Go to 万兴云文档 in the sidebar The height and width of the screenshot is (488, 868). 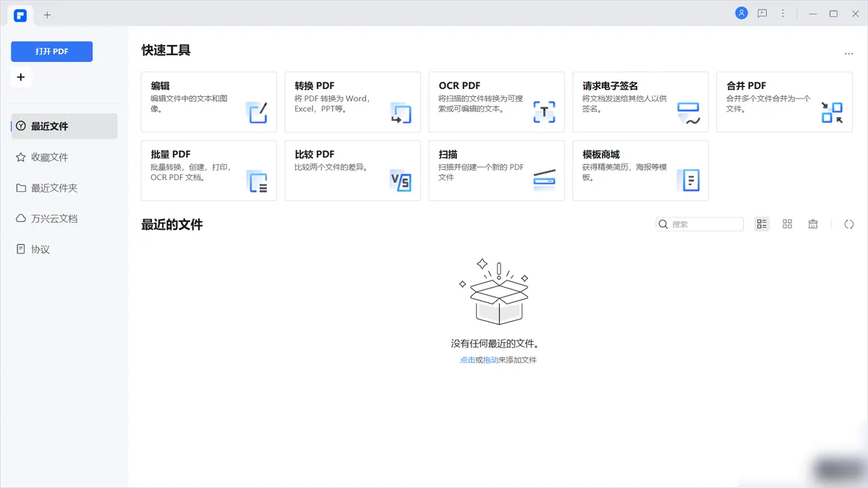coord(64,218)
